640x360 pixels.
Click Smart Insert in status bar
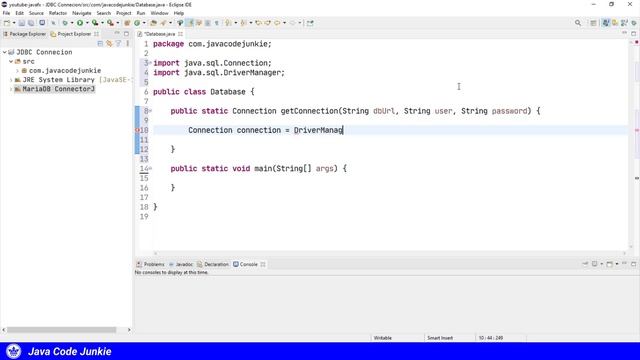click(440, 338)
